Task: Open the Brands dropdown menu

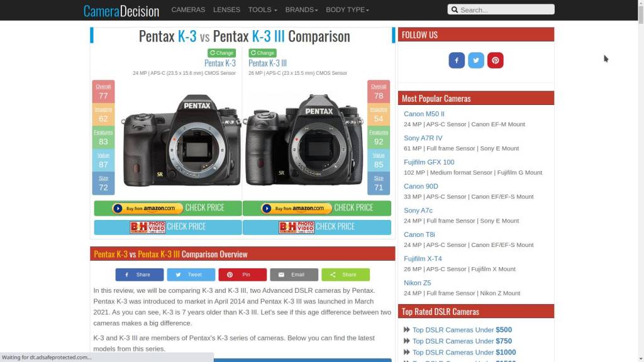Action: [301, 10]
